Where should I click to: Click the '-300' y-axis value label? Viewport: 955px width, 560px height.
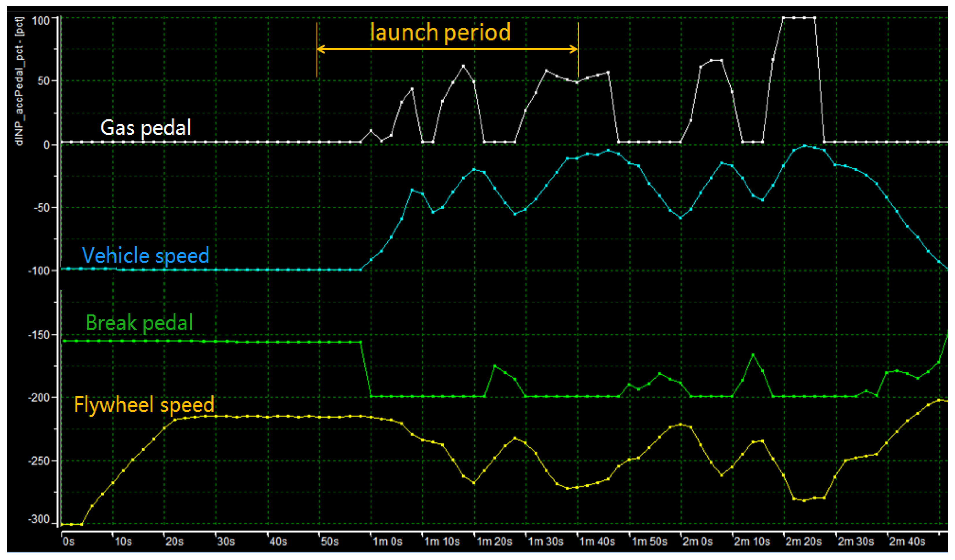click(39, 519)
